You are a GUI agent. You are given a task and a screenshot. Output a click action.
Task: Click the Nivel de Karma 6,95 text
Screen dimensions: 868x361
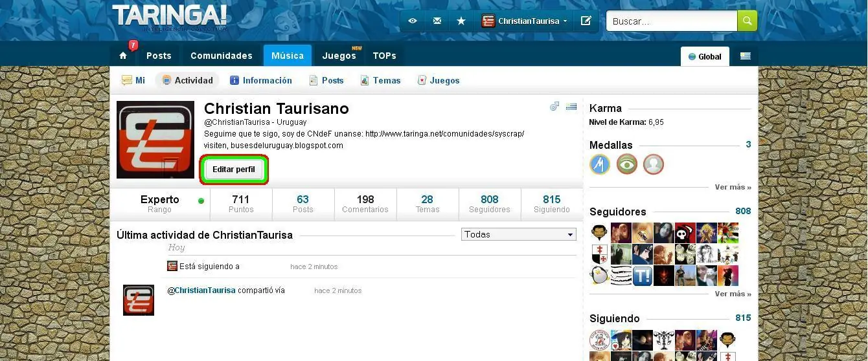[x=626, y=122]
